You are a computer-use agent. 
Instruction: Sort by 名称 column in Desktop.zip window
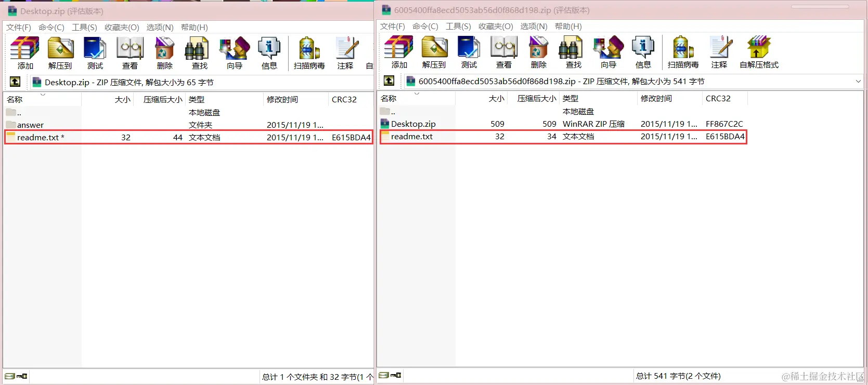pyautogui.click(x=43, y=99)
